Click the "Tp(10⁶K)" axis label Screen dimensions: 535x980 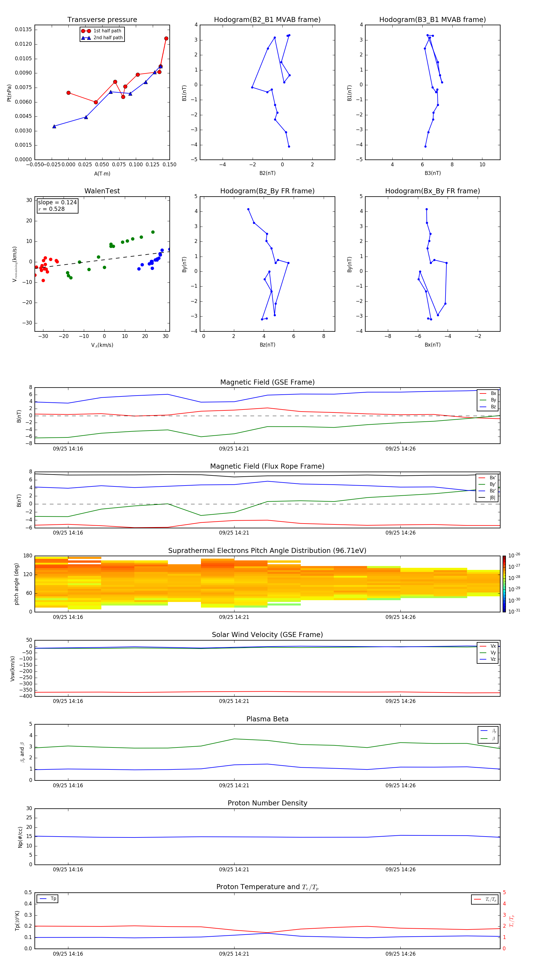point(17,921)
